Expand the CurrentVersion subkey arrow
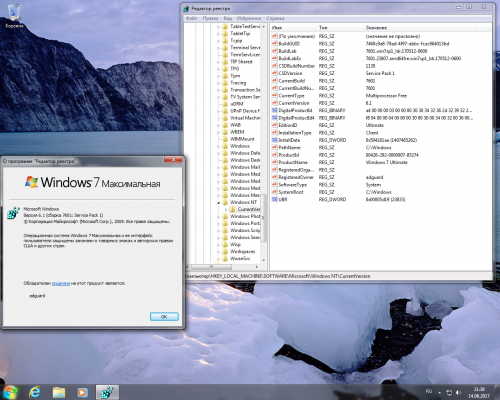This screenshot has width=500, height=400. [226, 209]
